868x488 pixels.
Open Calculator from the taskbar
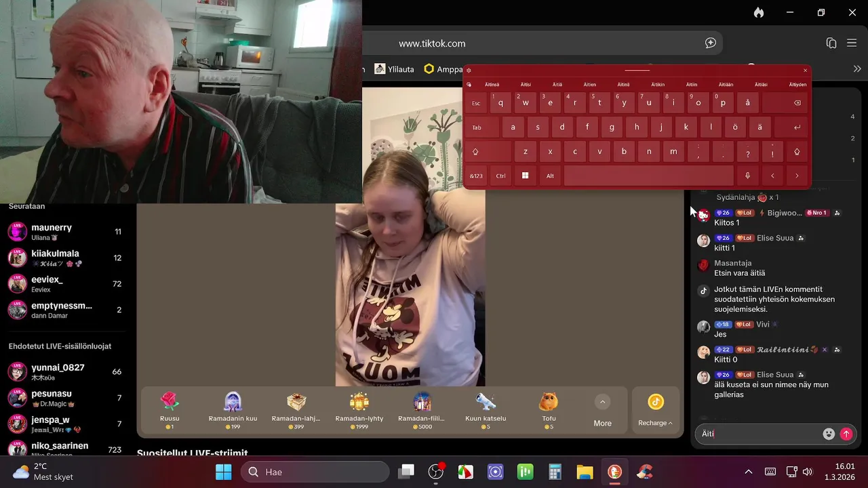point(555,472)
